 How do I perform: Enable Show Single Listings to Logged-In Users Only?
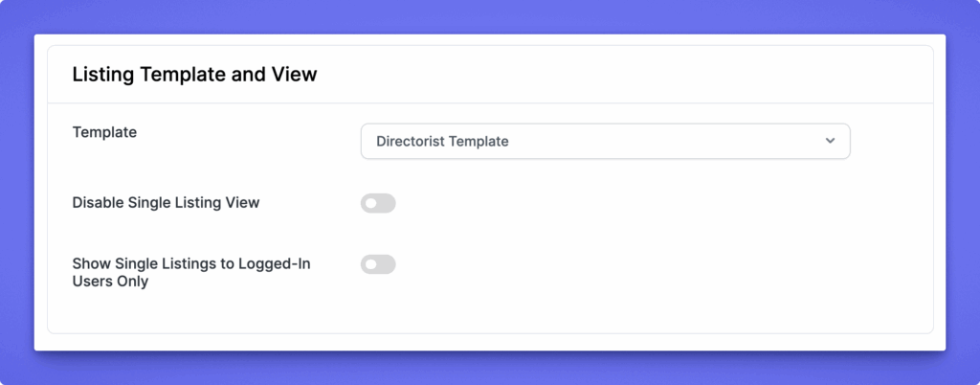(378, 264)
